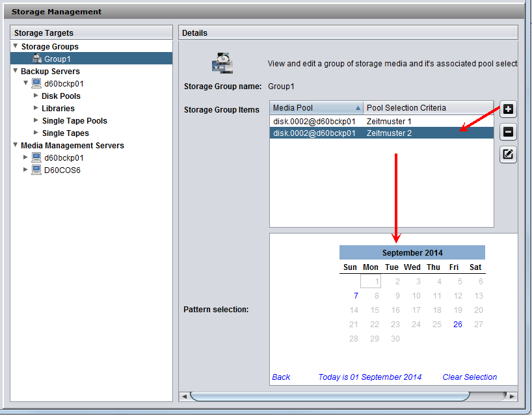Image resolution: width=532 pixels, height=415 pixels.
Task: Select the Zeitmuster 2 table row
Action: [381, 133]
